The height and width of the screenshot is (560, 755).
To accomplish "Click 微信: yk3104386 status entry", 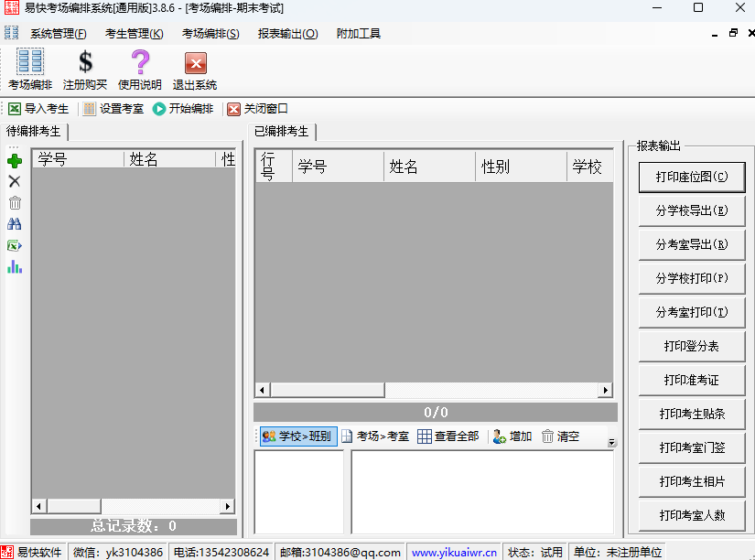I will [118, 553].
